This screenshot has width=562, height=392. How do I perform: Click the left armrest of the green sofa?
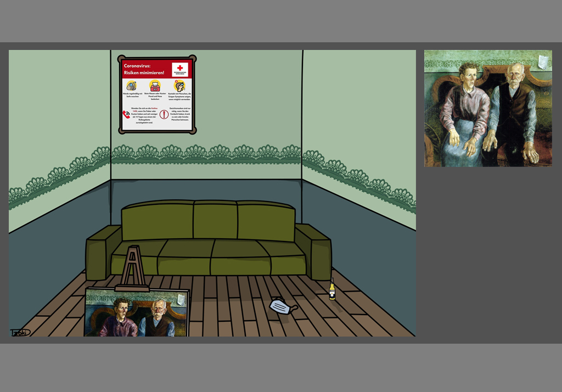[x=103, y=253]
